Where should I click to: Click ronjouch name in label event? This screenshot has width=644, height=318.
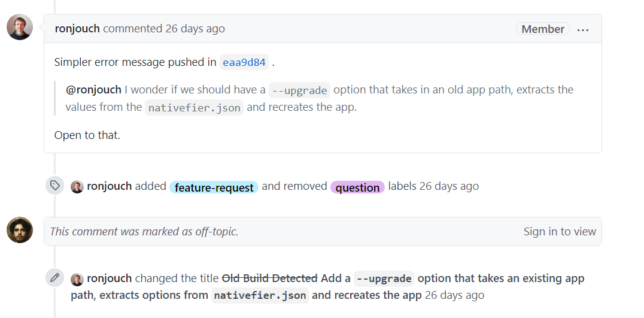(109, 186)
